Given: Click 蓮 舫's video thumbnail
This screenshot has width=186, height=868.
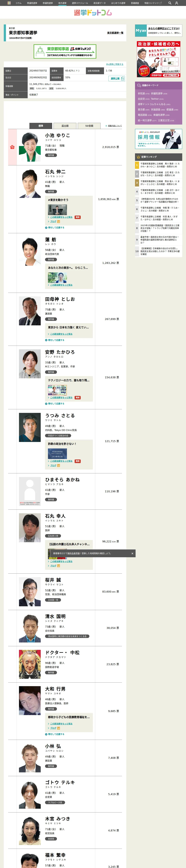Looking at the screenshot, I should (57, 277).
